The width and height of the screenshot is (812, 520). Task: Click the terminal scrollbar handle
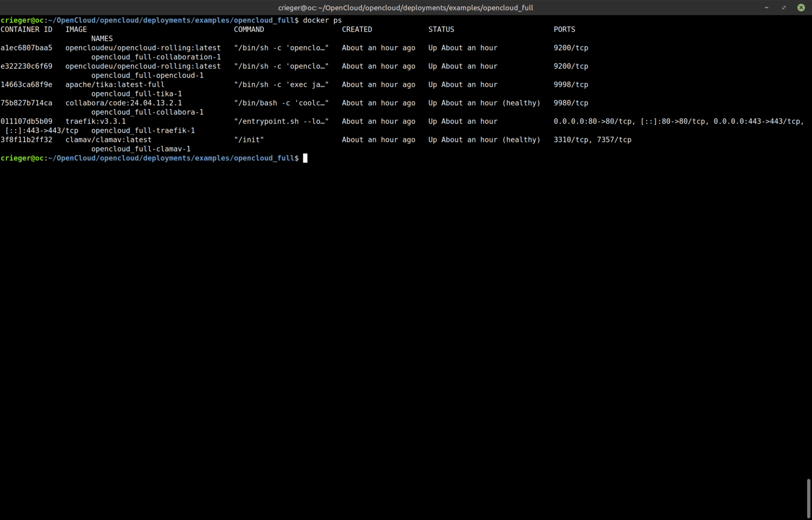808,498
